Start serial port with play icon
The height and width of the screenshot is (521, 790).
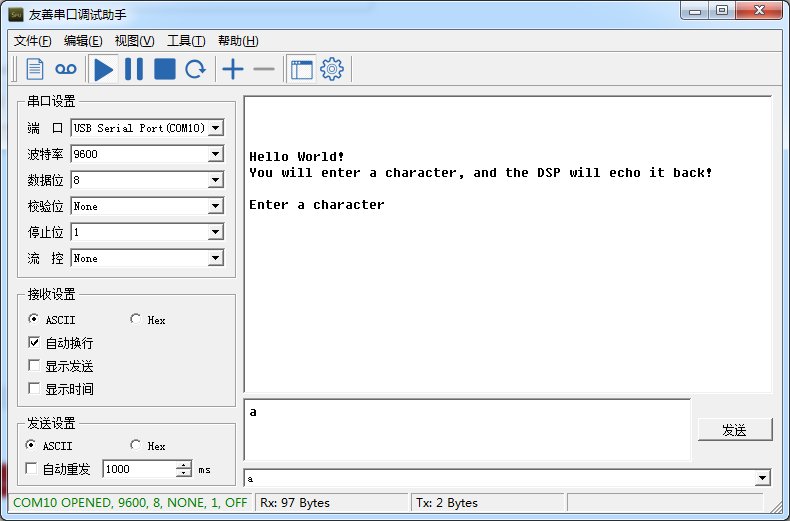tap(104, 69)
